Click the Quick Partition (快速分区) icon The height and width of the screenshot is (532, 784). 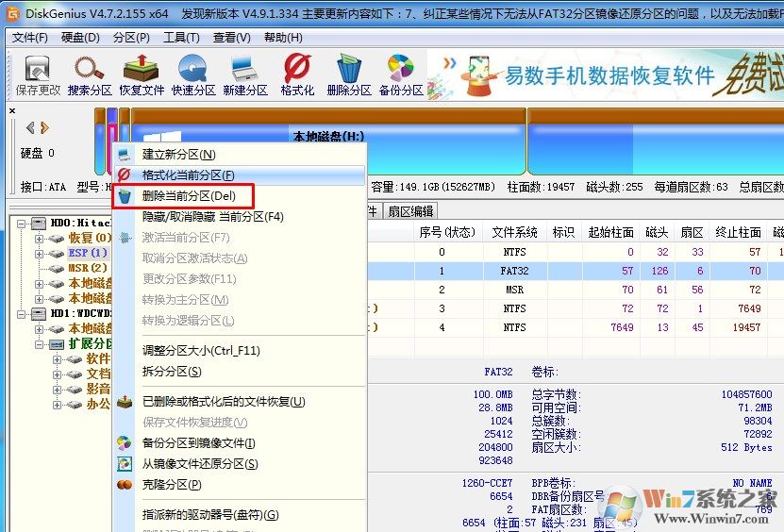(193, 75)
